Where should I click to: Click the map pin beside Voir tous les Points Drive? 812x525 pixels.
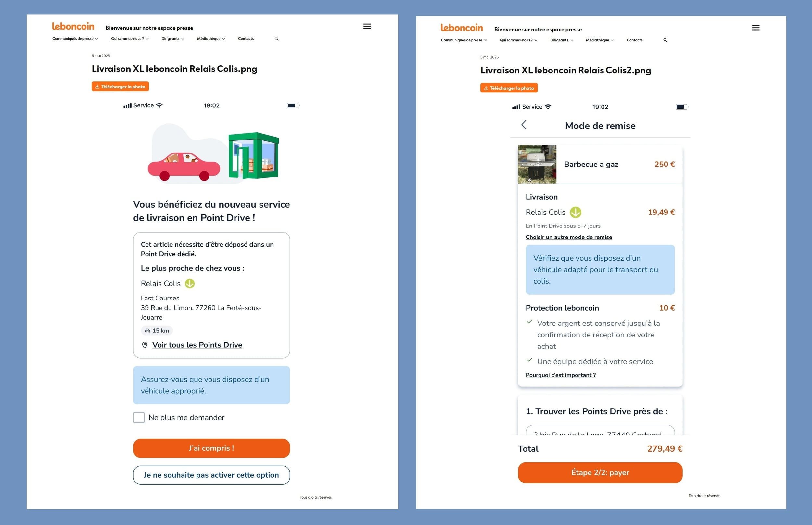(x=145, y=345)
